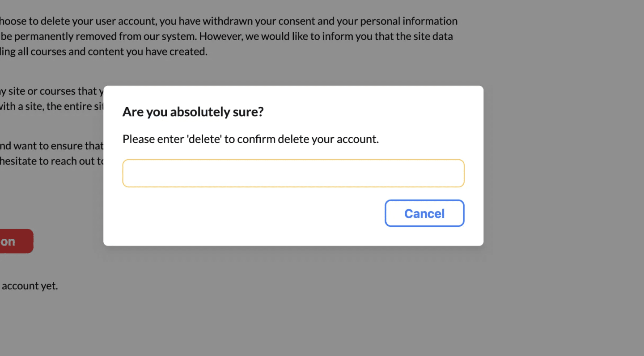Click 'hesitate to reach out' background text
644x356 pixels.
coord(51,161)
